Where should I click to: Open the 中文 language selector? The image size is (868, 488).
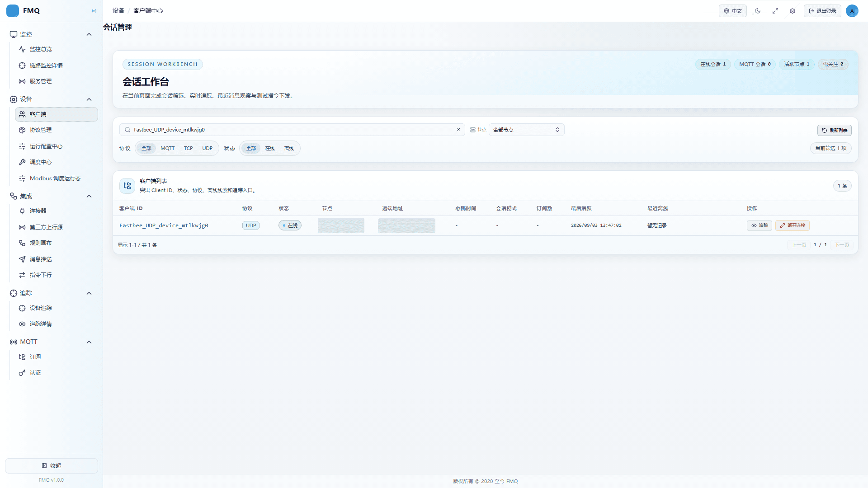click(x=732, y=11)
